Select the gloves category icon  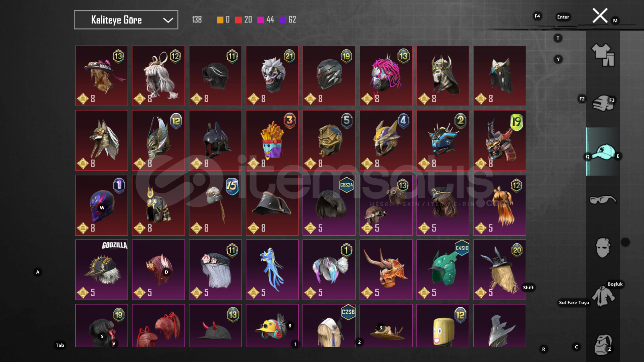pyautogui.click(x=603, y=103)
